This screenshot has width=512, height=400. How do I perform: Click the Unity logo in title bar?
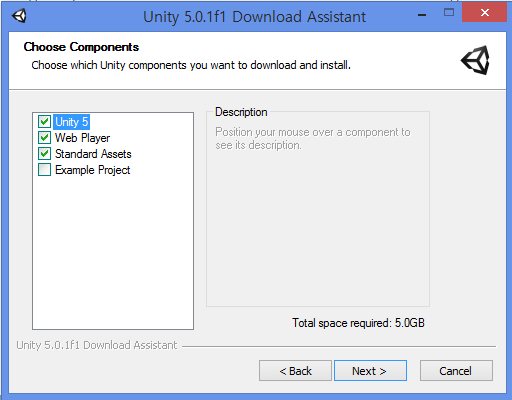tap(19, 16)
